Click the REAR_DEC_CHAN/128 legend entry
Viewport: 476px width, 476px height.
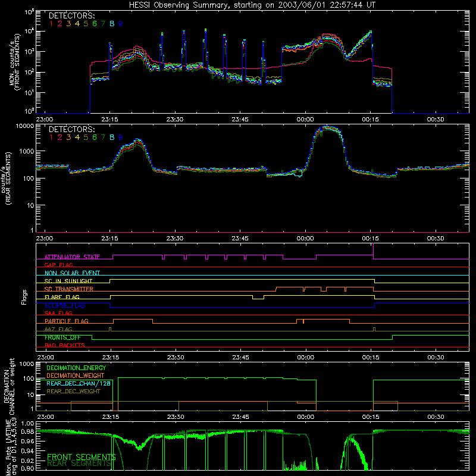(79, 383)
